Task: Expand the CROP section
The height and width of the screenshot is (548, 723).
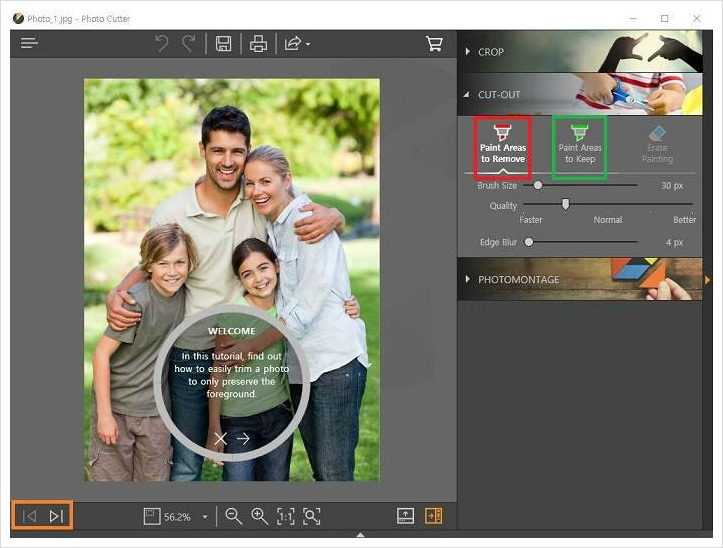Action: click(x=580, y=52)
